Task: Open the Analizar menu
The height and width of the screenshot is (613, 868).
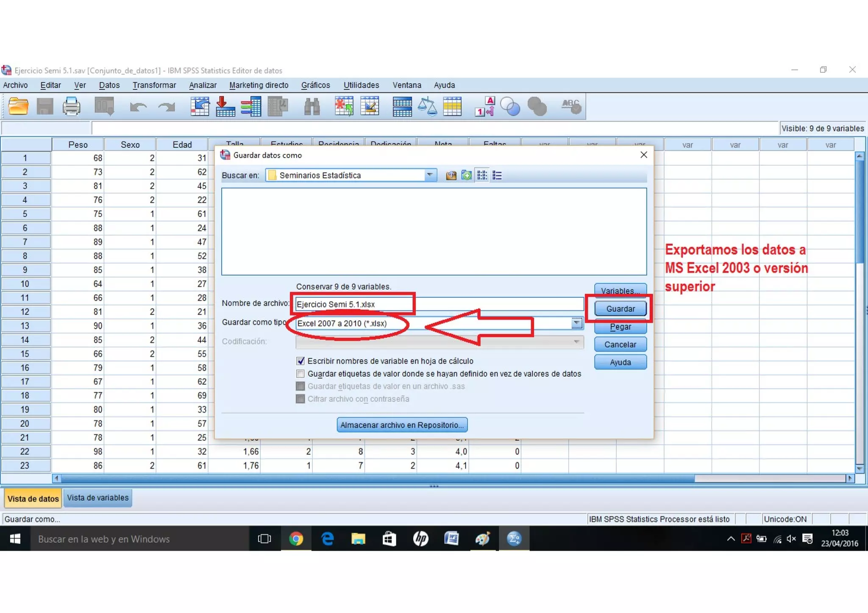Action: [x=203, y=85]
